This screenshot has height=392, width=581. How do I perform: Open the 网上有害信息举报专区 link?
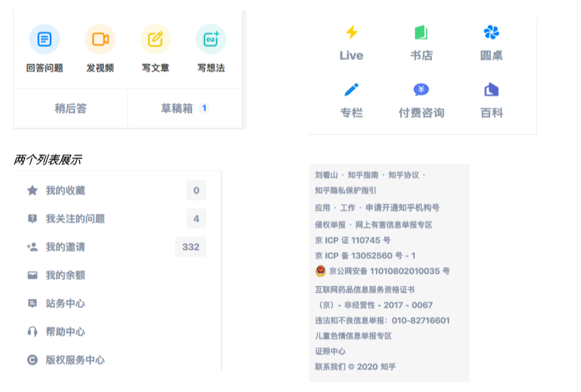[x=394, y=225]
